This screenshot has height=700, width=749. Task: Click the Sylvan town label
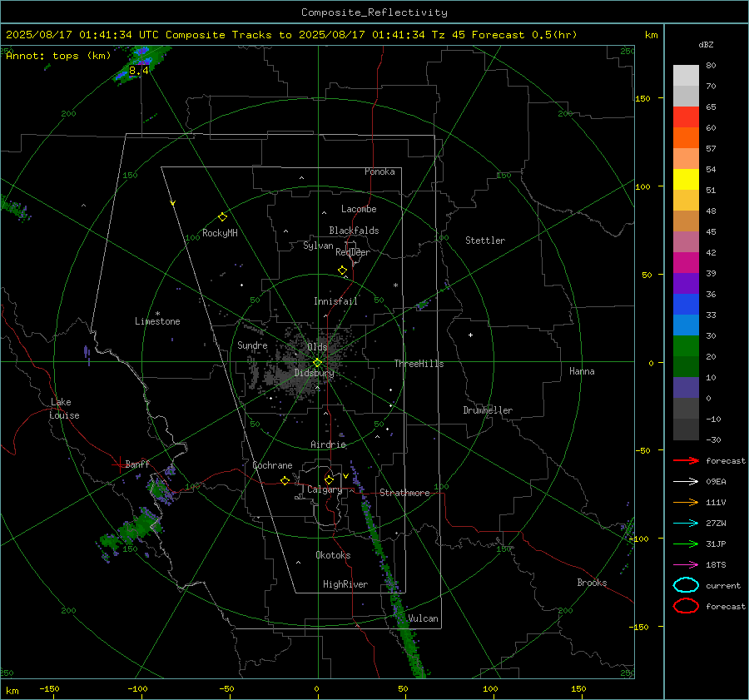pos(318,246)
